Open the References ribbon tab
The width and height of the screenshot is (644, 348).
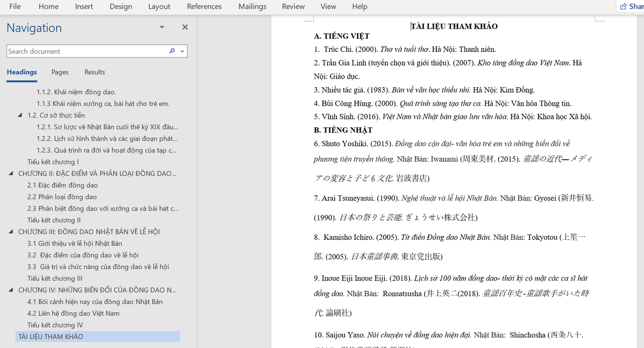204,7
